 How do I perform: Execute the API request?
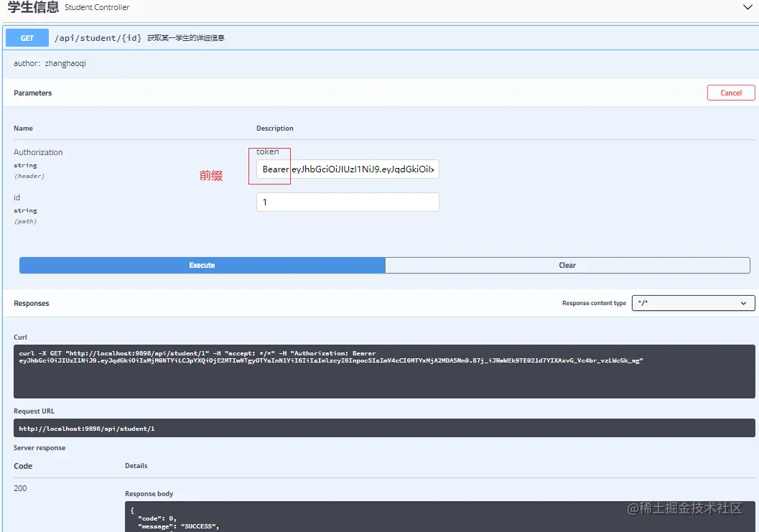pos(202,265)
